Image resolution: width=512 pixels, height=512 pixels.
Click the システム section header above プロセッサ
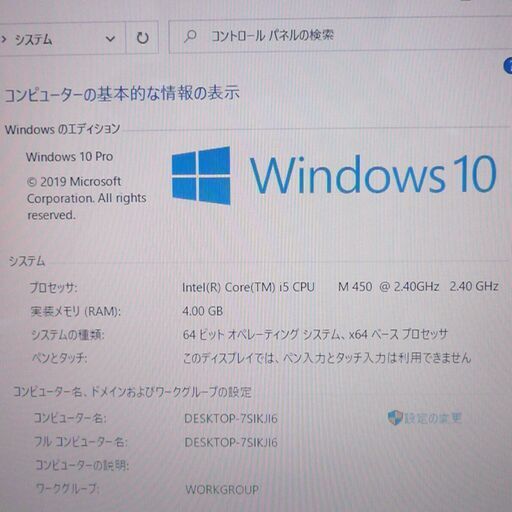click(27, 261)
